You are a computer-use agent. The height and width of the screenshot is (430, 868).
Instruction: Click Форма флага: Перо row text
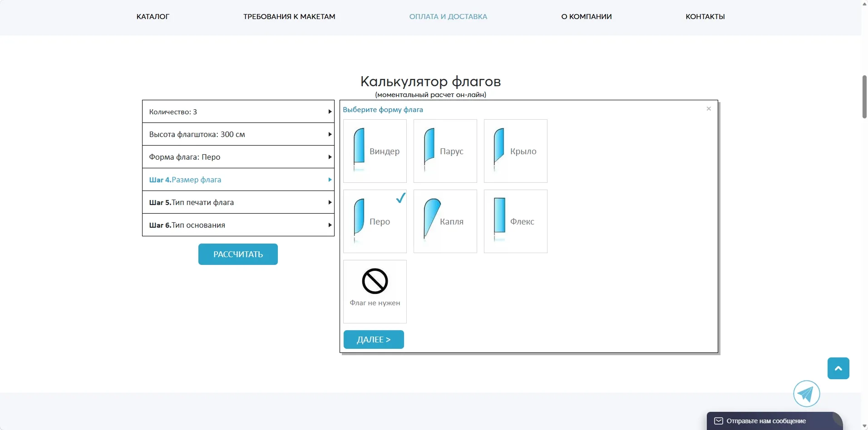point(185,157)
